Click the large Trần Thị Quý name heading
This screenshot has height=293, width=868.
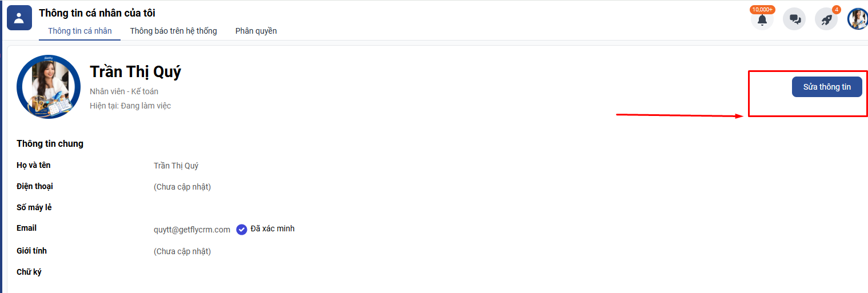(135, 72)
